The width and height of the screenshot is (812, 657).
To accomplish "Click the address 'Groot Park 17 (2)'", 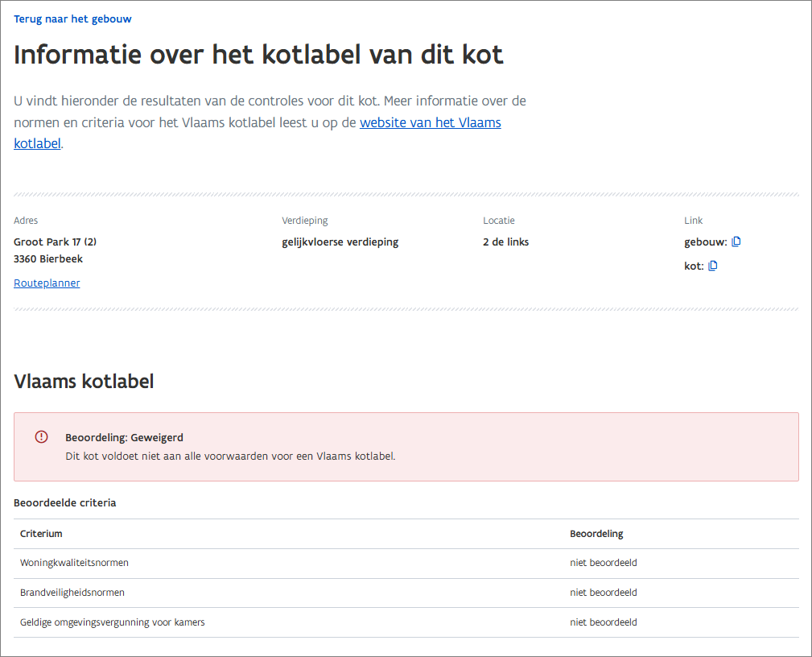I will tap(56, 242).
